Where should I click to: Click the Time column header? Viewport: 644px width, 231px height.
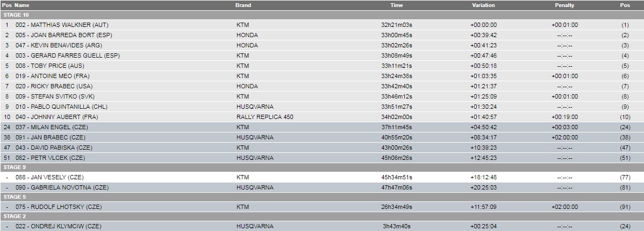396,5
